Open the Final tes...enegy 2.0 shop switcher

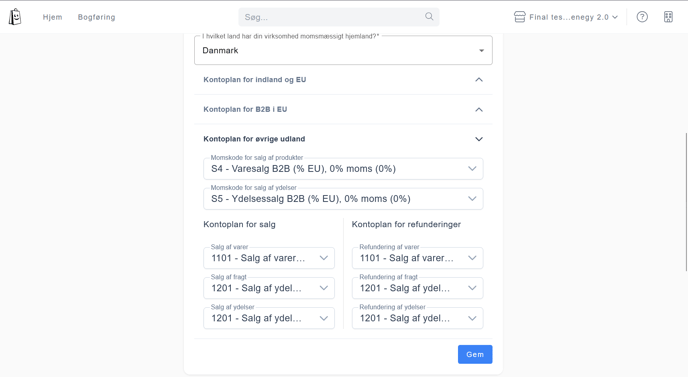point(566,17)
